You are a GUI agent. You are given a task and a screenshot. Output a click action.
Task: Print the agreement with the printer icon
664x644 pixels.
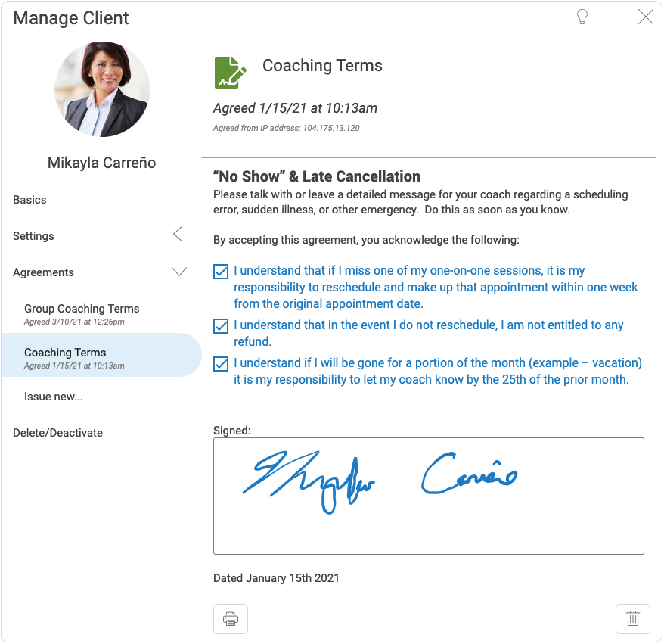(231, 619)
